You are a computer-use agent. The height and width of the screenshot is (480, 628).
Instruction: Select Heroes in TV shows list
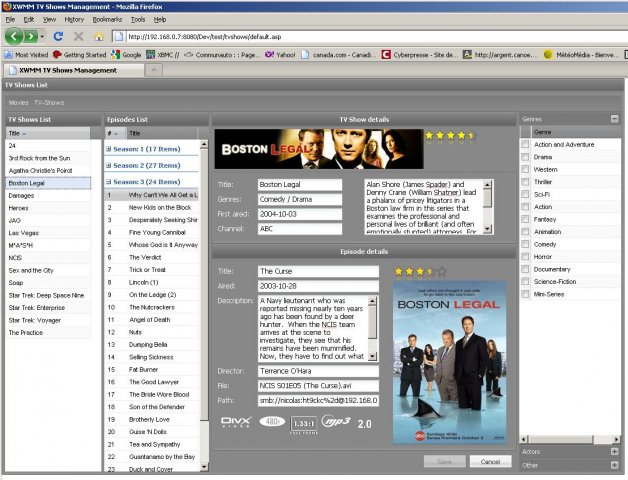pos(48,208)
